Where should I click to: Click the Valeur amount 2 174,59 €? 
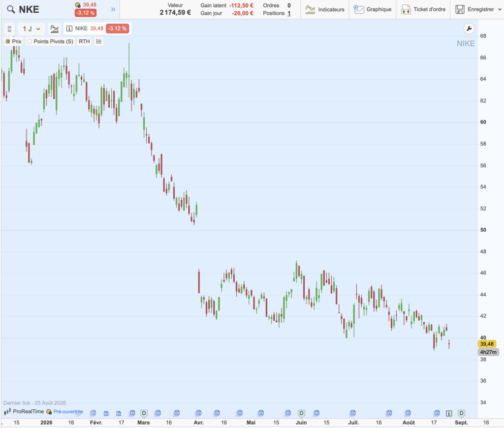(175, 12)
